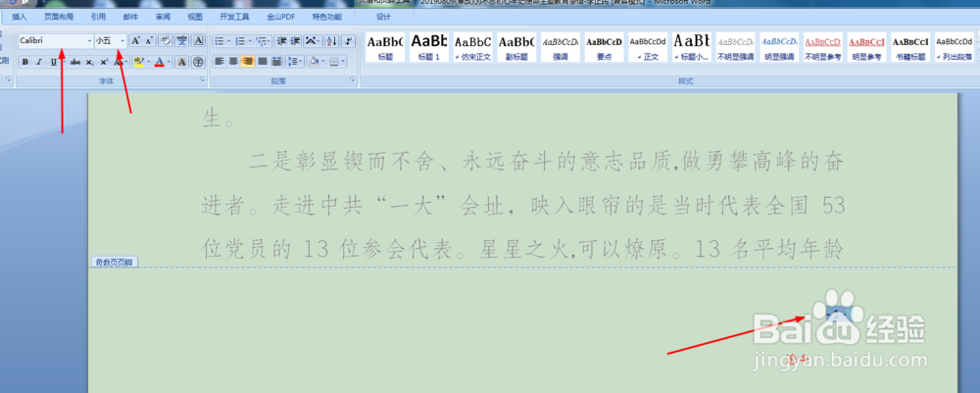
Task: Align text left
Action: coord(220,61)
